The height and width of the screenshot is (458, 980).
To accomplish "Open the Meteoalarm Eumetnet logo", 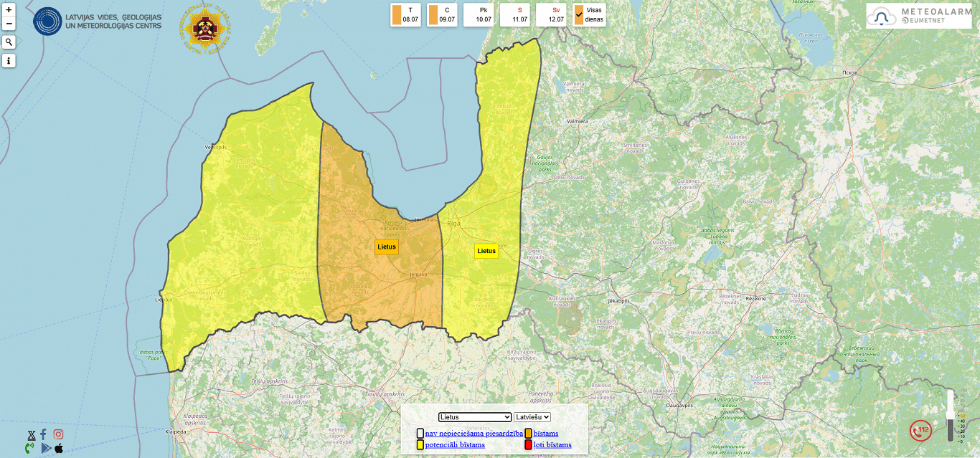I will [x=919, y=16].
